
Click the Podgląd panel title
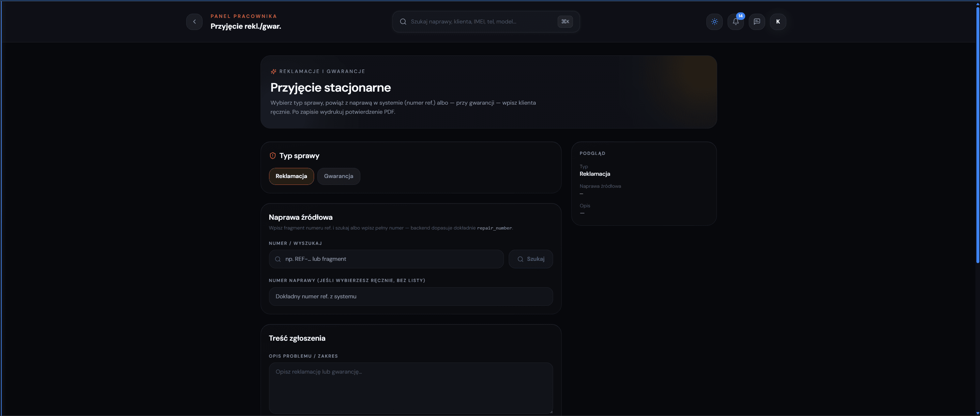592,154
